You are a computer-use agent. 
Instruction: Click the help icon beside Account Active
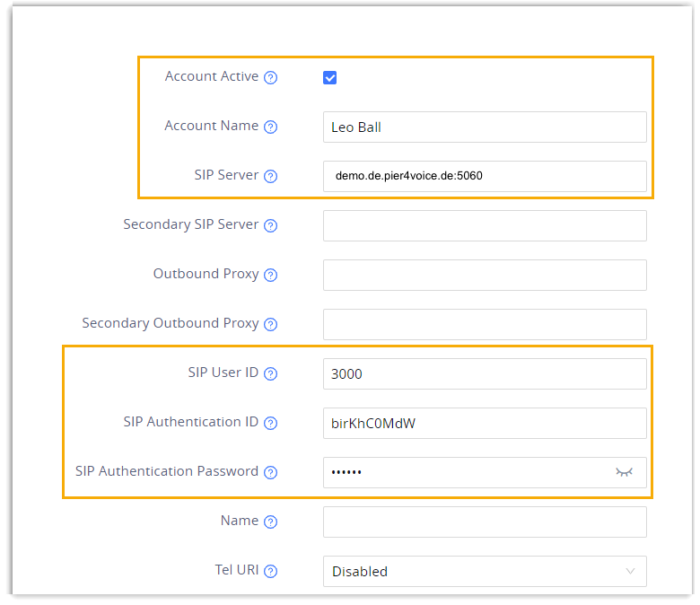[271, 78]
